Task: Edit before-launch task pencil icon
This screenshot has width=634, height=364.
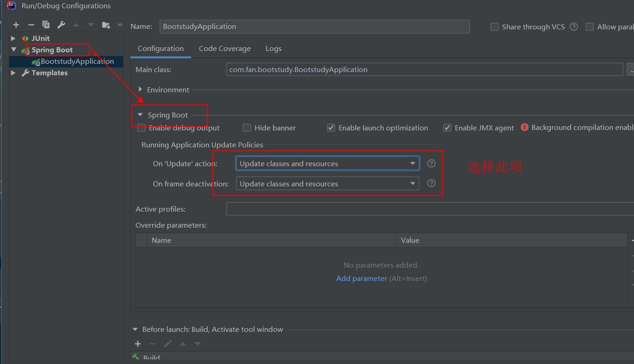Action: tap(168, 344)
